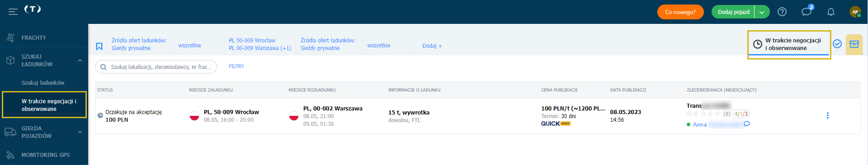The image size is (868, 165).
Task: Open the yellow archive box icon
Action: (x=854, y=44)
